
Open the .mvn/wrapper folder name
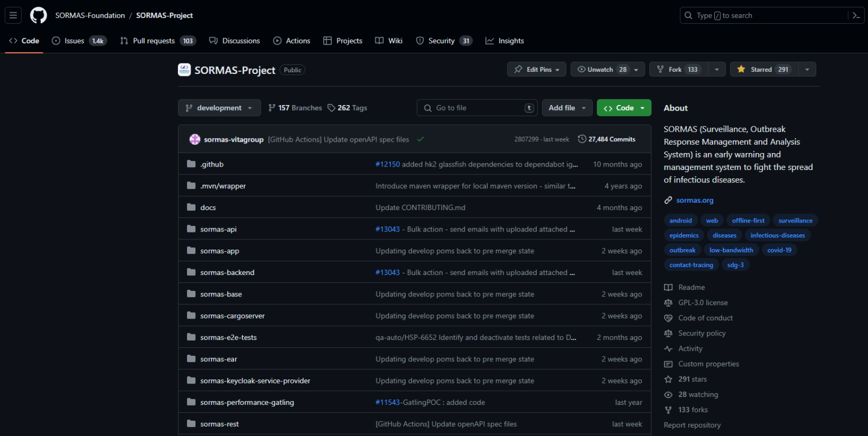[223, 186]
